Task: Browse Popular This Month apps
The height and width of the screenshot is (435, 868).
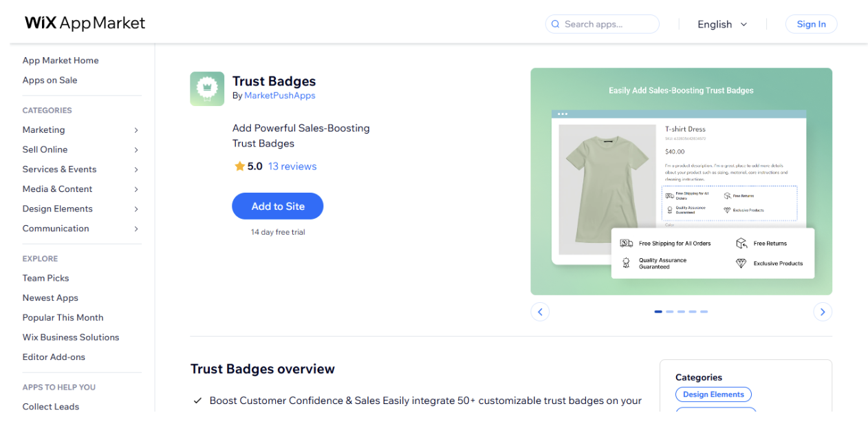Action: (x=63, y=317)
